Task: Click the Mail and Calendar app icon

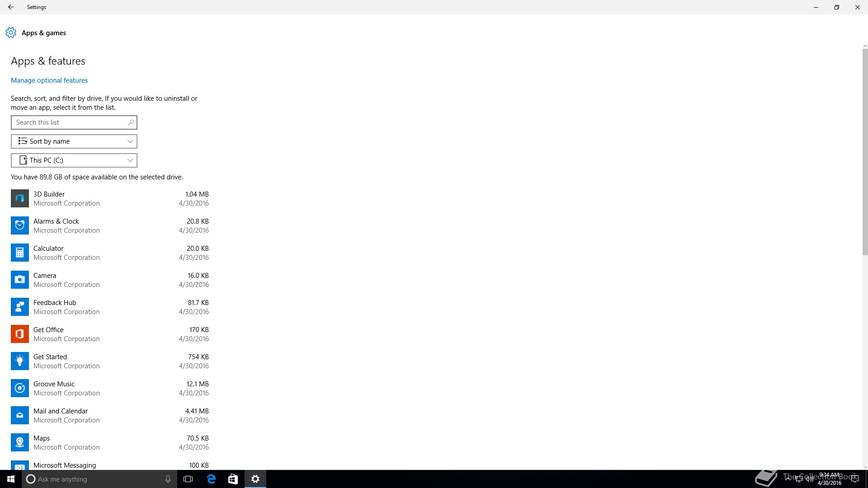Action: tap(20, 415)
